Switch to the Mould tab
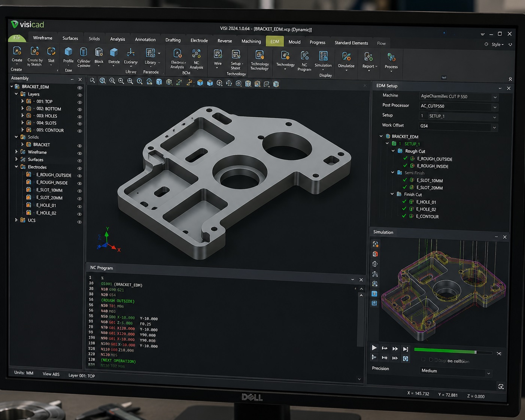 click(294, 42)
